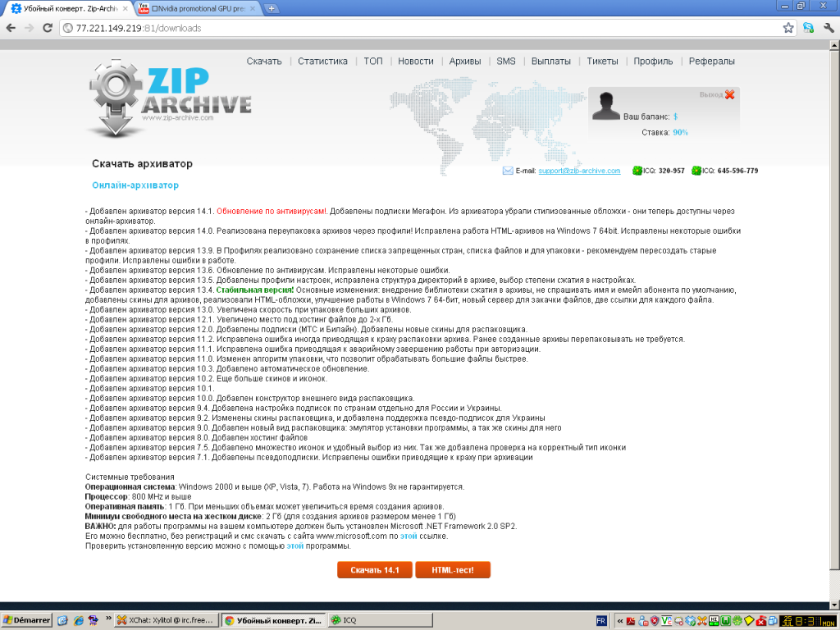
Task: Click the ICQ flower icon beside 645-596-779
Action: click(696, 171)
